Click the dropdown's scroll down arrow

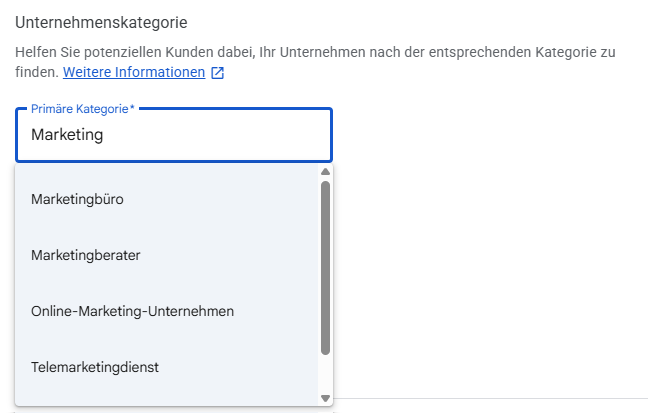(325, 398)
